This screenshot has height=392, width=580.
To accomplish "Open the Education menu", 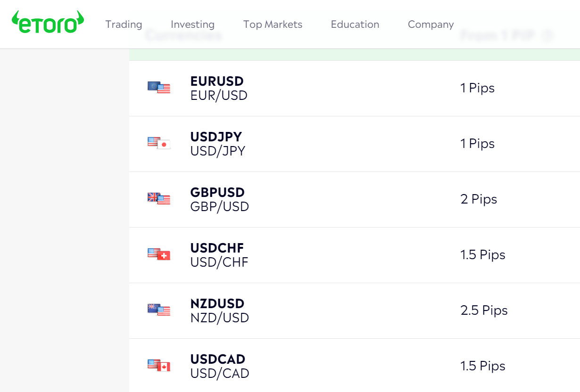I will coord(355,24).
